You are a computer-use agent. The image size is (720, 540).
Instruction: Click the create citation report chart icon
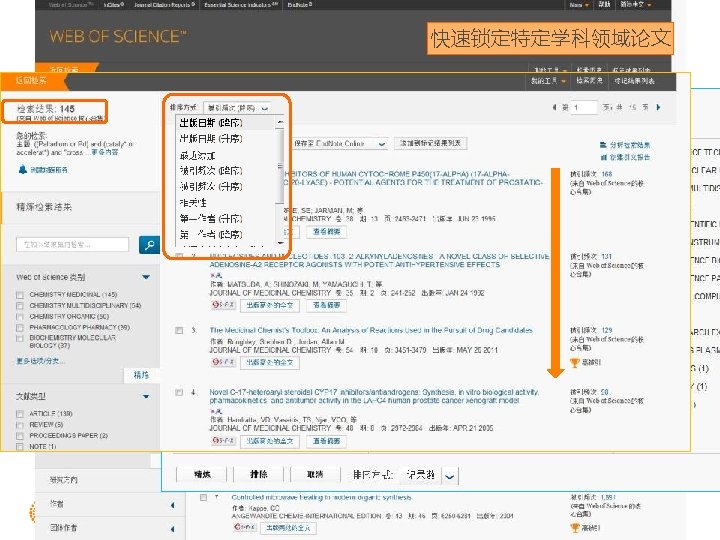pyautogui.click(x=603, y=157)
